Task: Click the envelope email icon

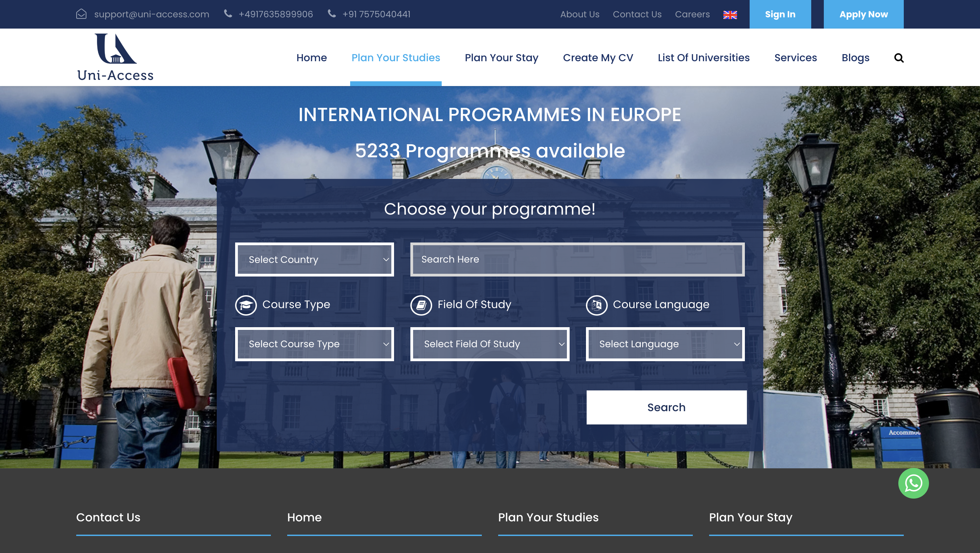Action: (81, 14)
